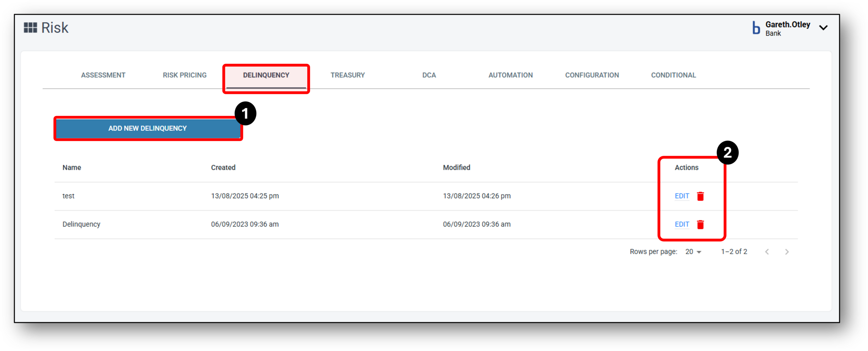Viewport: 868px width, 351px height.
Task: Expand the Gareth.Otley user menu chevron
Action: click(823, 28)
